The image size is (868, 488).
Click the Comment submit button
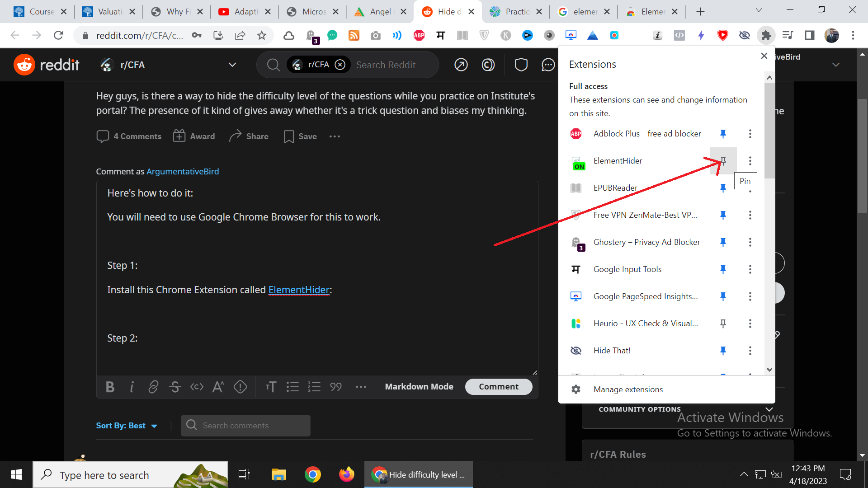498,387
